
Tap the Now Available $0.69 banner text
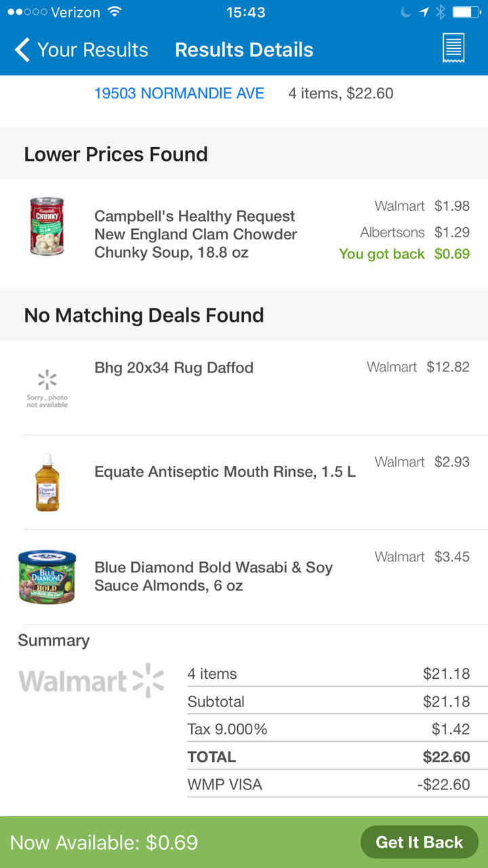coord(104,842)
